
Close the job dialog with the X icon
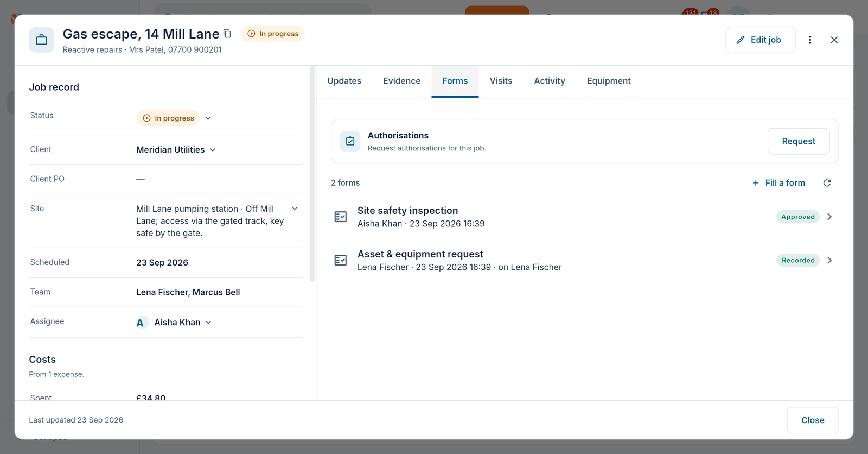(x=834, y=40)
